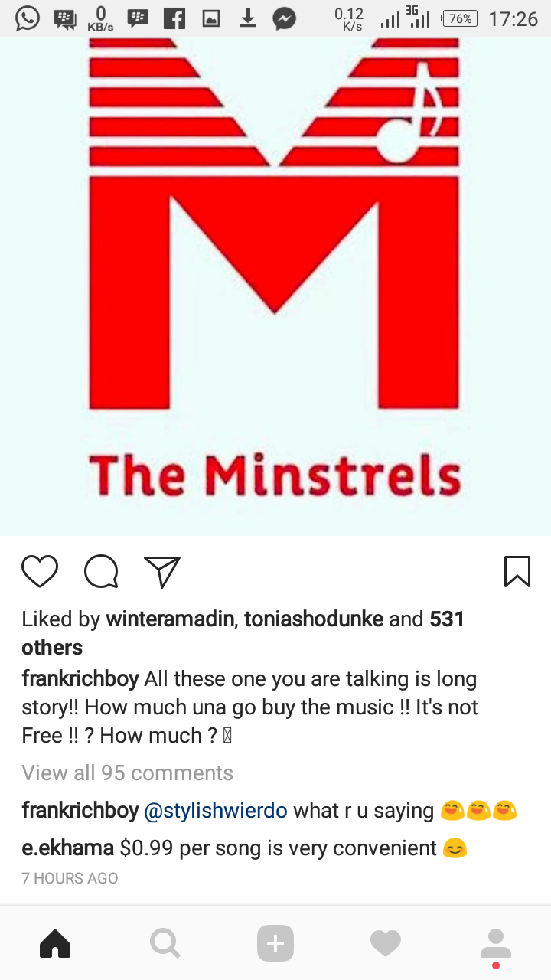Open winteramadin's profile from likes
Image resolution: width=551 pixels, height=980 pixels.
169,619
